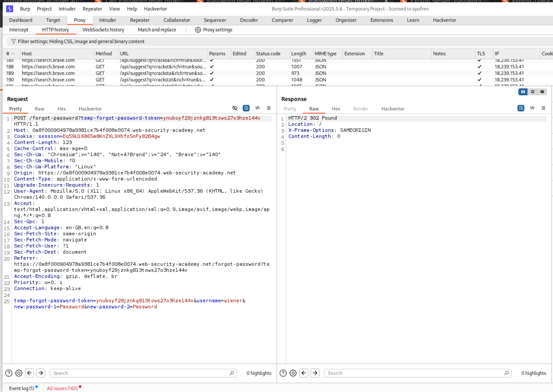Toggle line wrap button in Request panel

click(246, 108)
